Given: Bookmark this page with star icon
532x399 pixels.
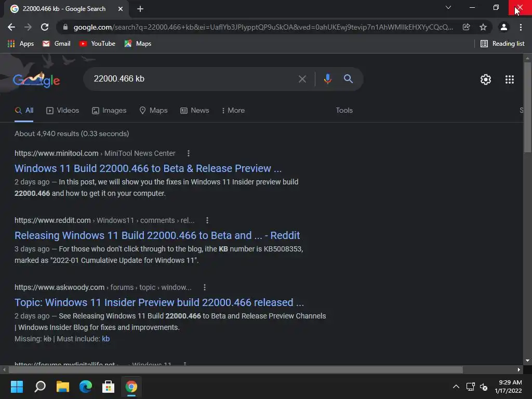Looking at the screenshot, I should click(x=483, y=27).
